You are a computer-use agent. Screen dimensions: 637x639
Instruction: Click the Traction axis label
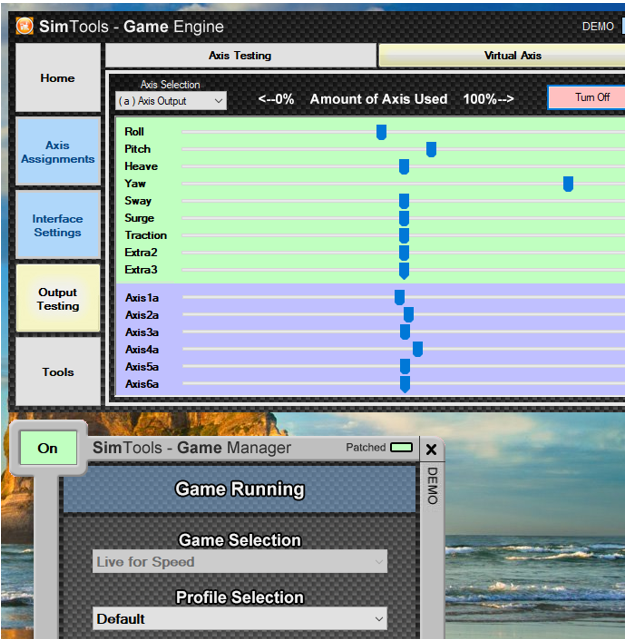(x=145, y=235)
